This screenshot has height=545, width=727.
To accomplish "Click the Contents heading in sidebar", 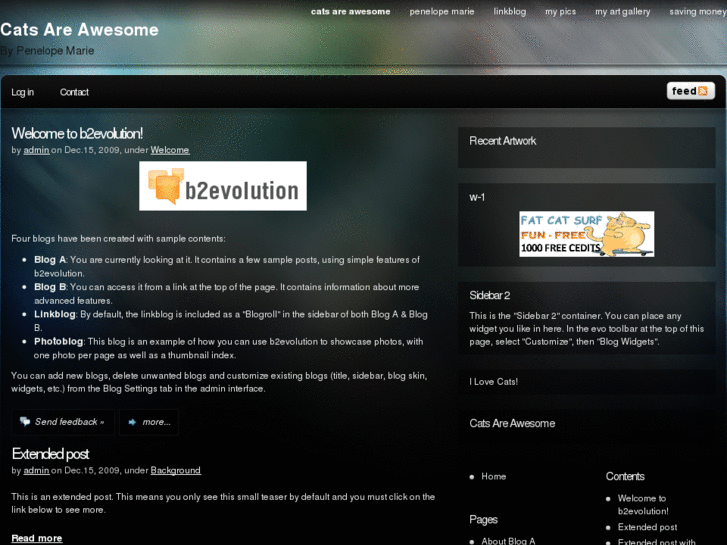I will 625,476.
